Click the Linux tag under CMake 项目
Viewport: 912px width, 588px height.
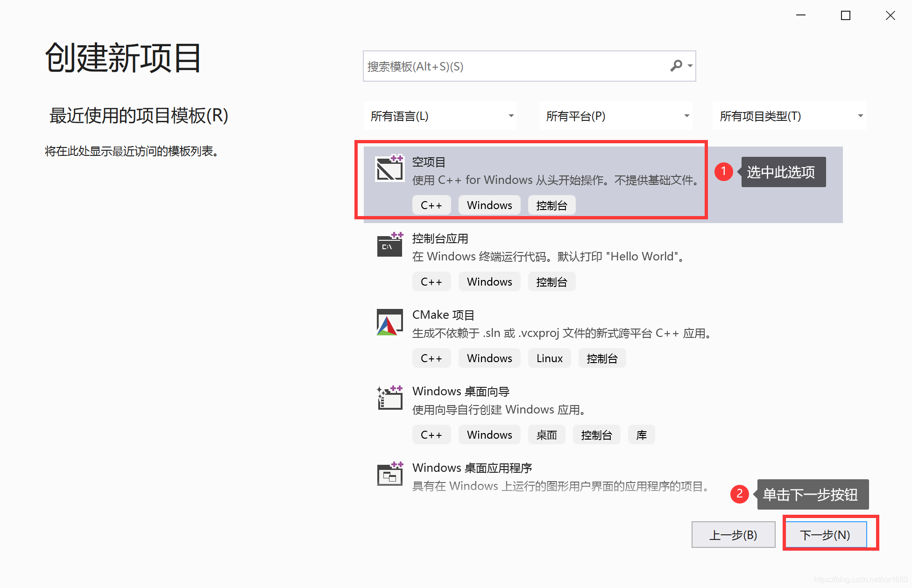[x=550, y=358]
